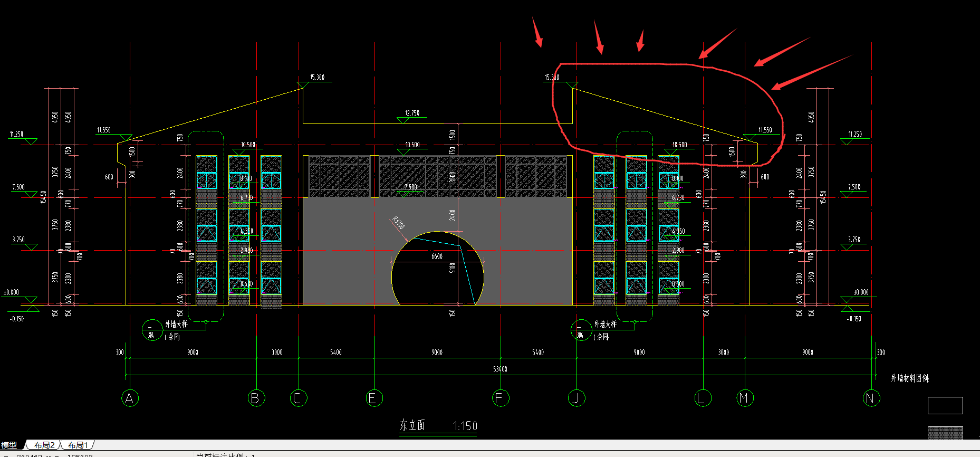980x457 pixels.
Task: Click the 外墙材料图例 legend heading
Action: click(x=910, y=378)
